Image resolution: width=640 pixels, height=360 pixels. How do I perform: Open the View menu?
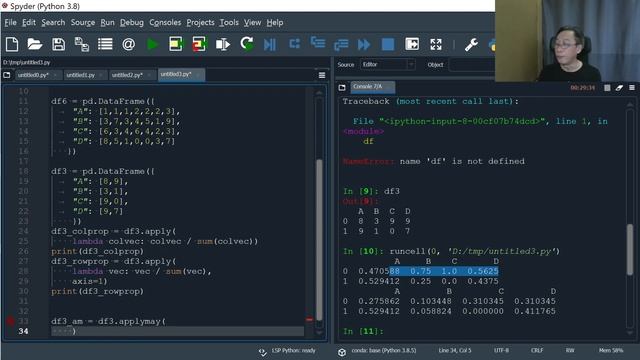coord(252,22)
